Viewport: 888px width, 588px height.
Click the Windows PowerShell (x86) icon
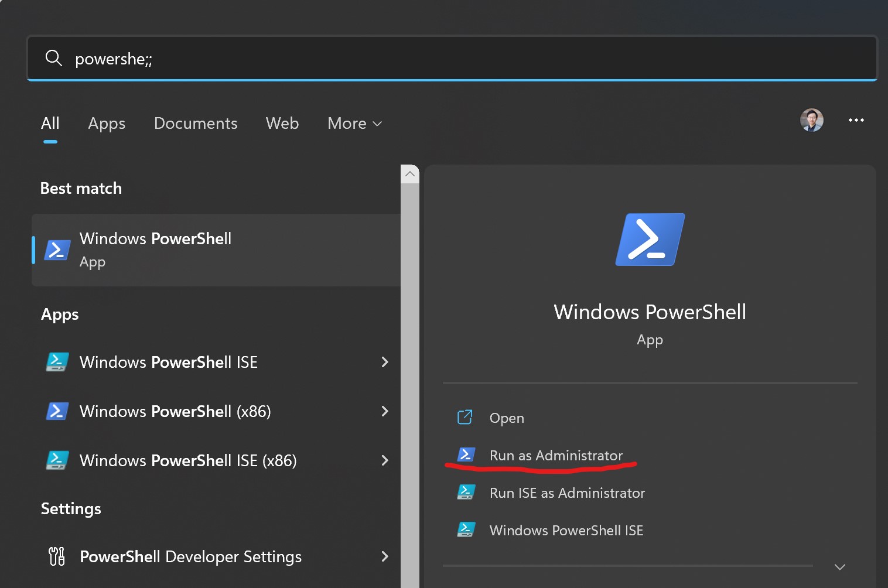pyautogui.click(x=57, y=411)
